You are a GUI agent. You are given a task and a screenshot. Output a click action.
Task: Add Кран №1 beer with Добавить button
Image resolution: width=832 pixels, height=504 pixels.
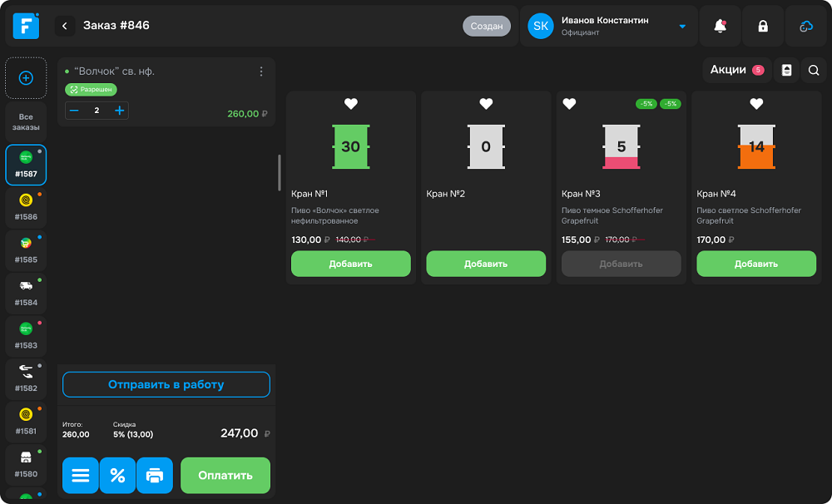[x=350, y=263]
